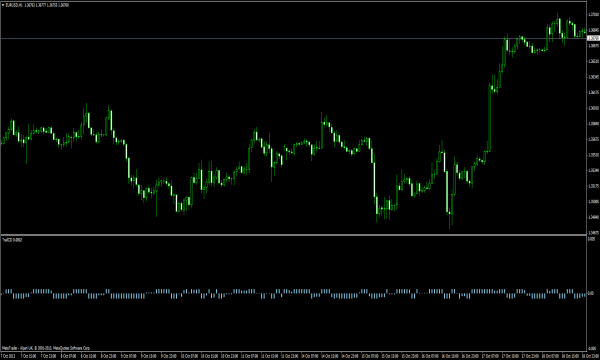Screen dimensions: 600x360
Task: Click the highlighted current price label
Action: [x=593, y=38]
